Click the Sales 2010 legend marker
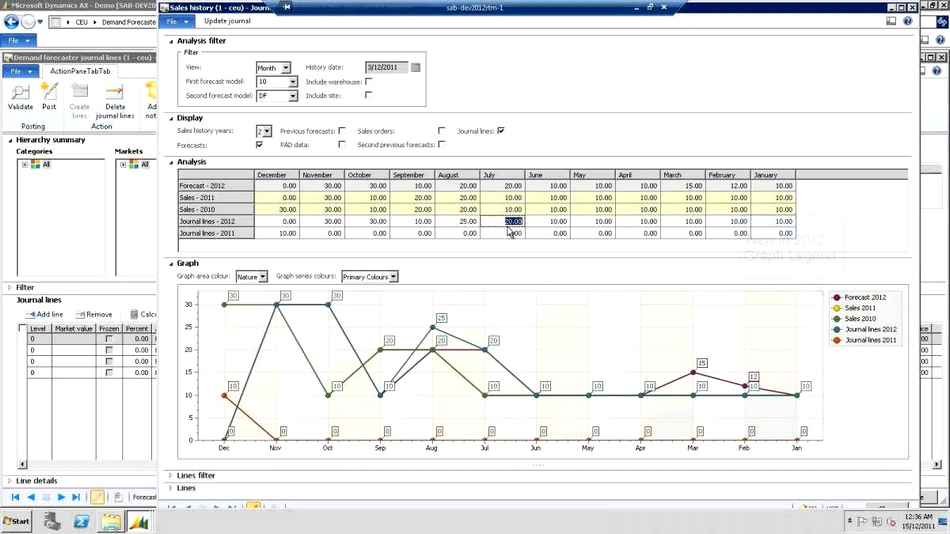Viewport: 950px width, 534px height. coord(837,319)
